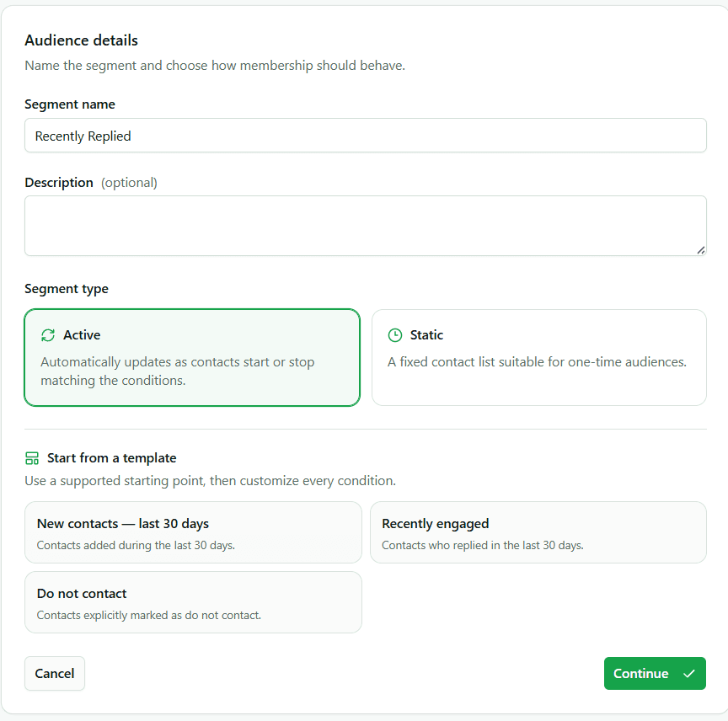The width and height of the screenshot is (728, 721).
Task: Choose the Do not contact template
Action: click(x=193, y=602)
